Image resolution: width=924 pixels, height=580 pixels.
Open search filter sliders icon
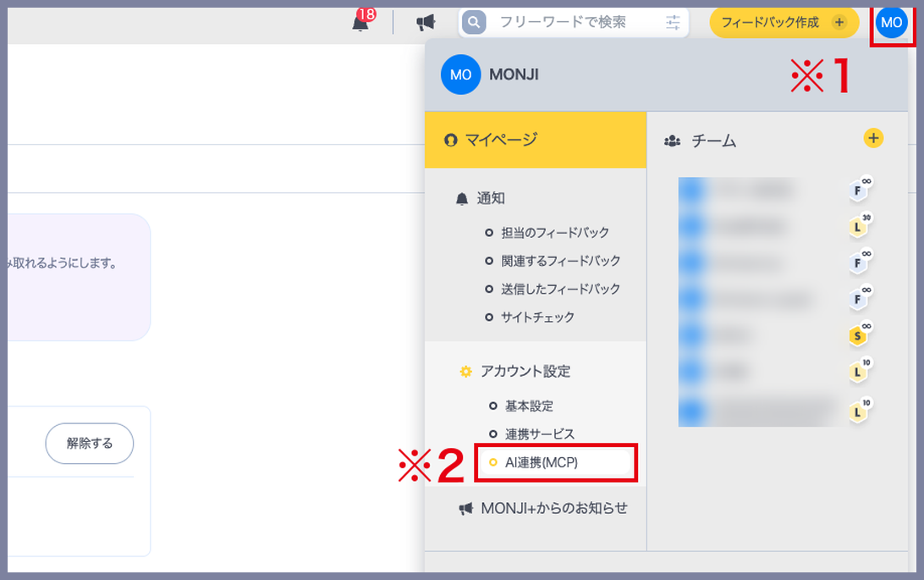pyautogui.click(x=673, y=22)
